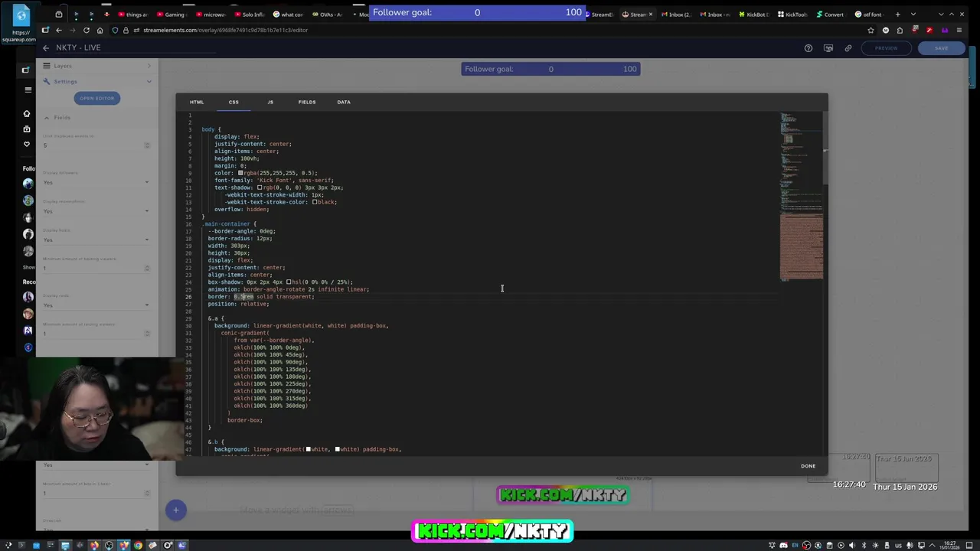Click the black swatch on text-stroke-color line
The height and width of the screenshot is (551, 980).
click(x=315, y=202)
